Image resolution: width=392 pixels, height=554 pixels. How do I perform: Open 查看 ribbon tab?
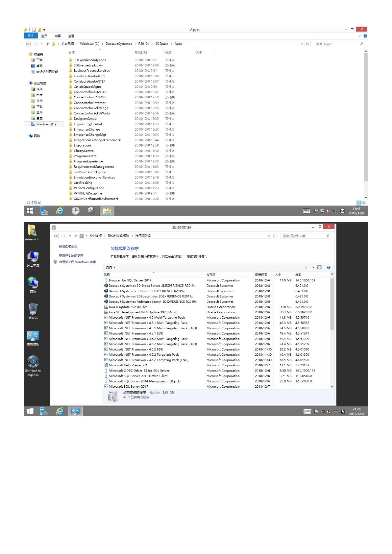tap(71, 36)
